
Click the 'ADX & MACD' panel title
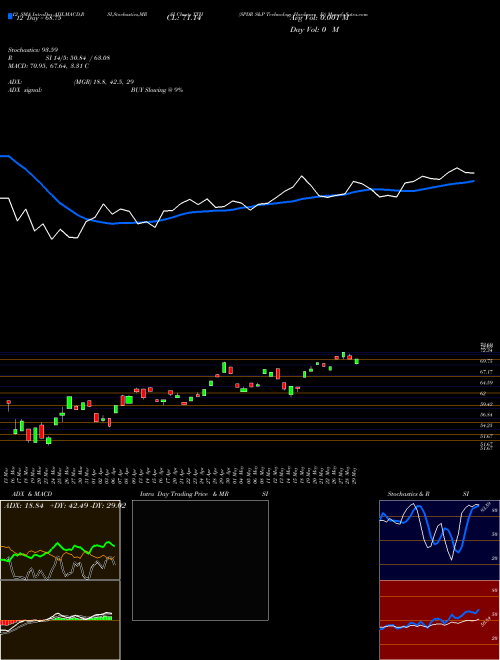pos(32,494)
